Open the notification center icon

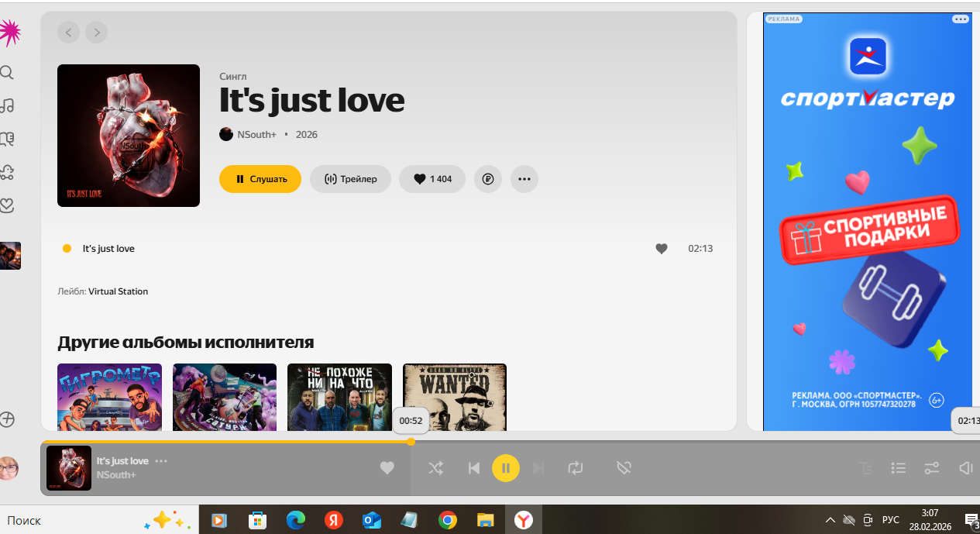coord(971,520)
